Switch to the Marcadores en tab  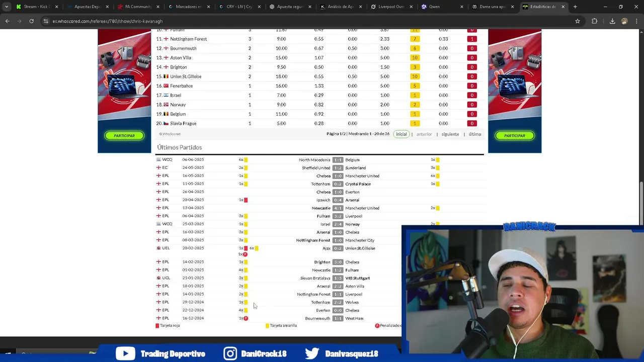click(189, 7)
